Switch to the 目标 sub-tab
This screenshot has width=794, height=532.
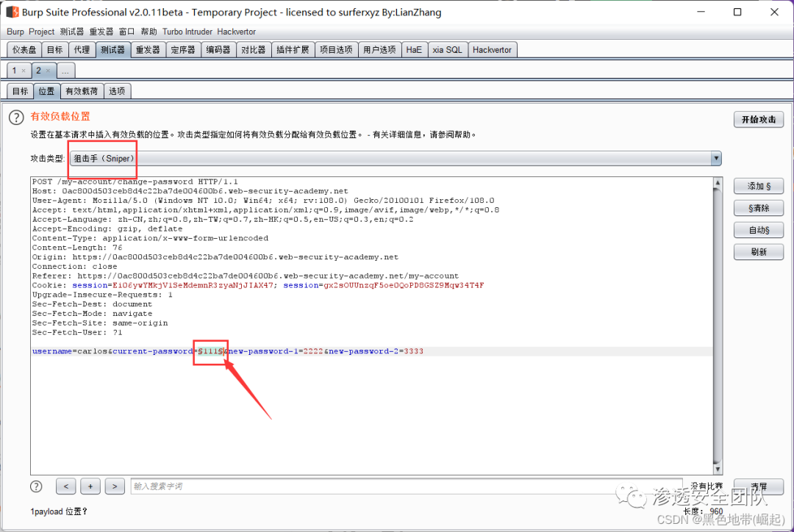[x=21, y=91]
